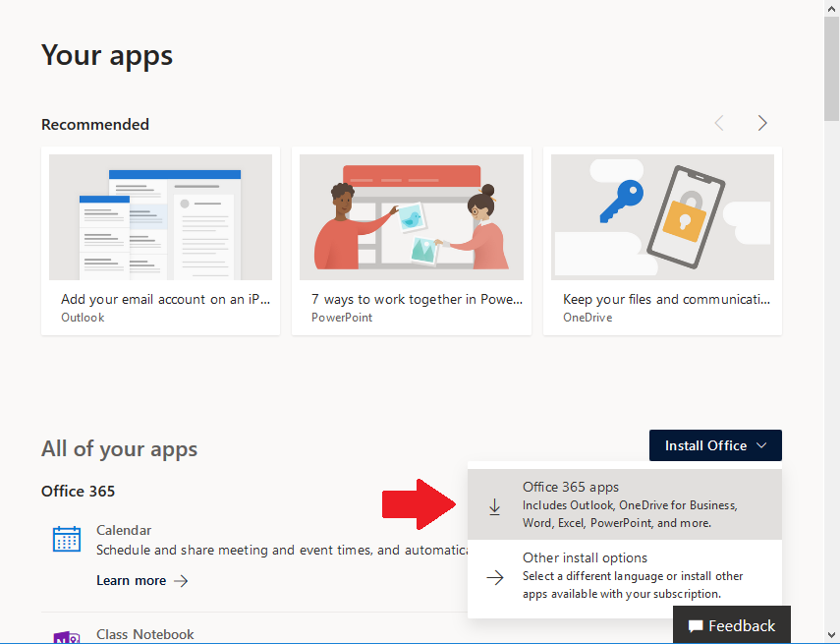Open the Outlook email account recommendation card
The image size is (840, 644).
tap(160, 241)
